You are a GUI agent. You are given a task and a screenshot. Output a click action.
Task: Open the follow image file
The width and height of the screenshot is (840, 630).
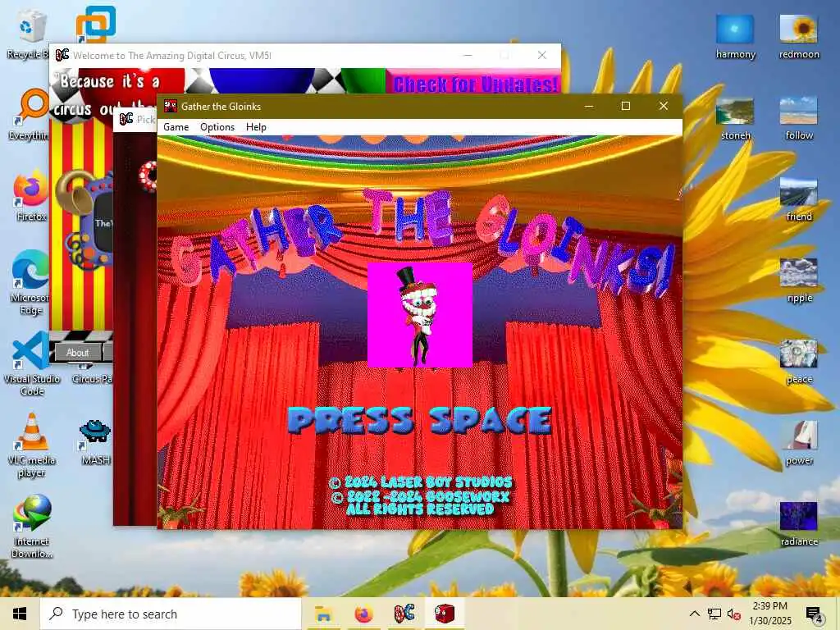click(799, 118)
